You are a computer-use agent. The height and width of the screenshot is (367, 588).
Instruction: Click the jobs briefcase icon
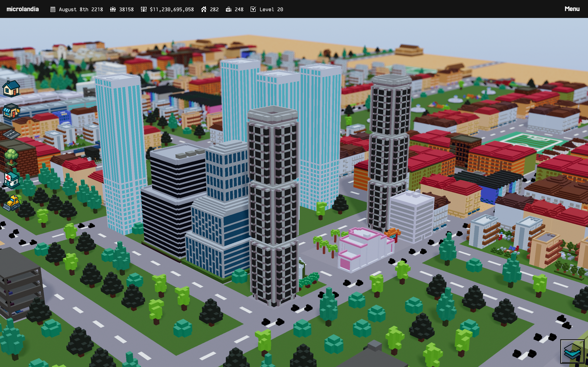click(228, 9)
